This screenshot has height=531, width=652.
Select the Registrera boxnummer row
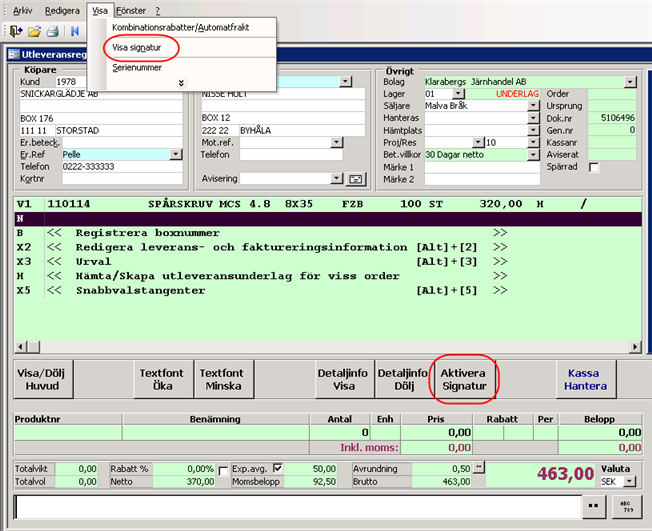coord(328,233)
